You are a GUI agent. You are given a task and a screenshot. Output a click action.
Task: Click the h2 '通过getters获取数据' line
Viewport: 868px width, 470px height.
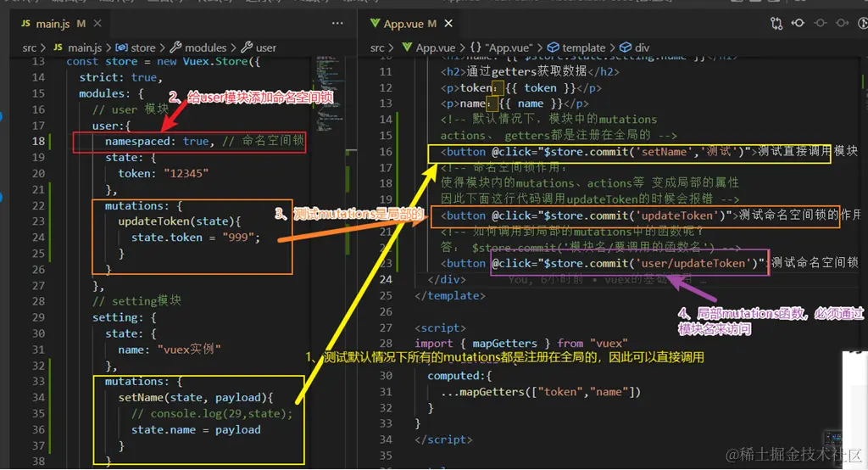pos(530,71)
